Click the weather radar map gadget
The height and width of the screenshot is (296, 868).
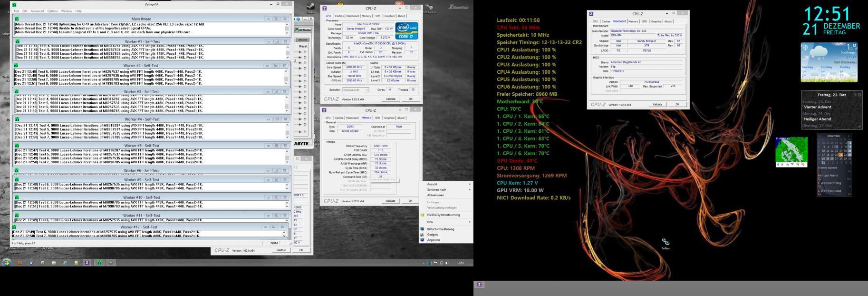tap(791, 151)
